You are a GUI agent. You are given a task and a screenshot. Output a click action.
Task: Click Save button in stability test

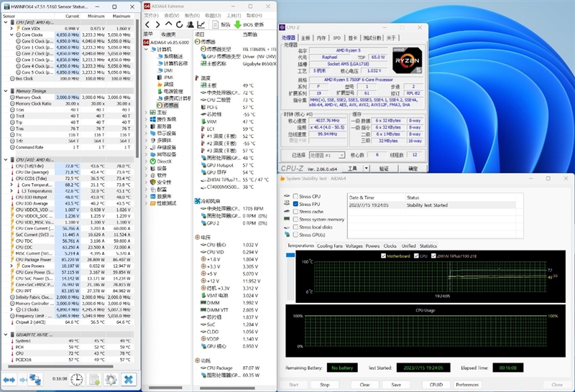click(x=396, y=385)
